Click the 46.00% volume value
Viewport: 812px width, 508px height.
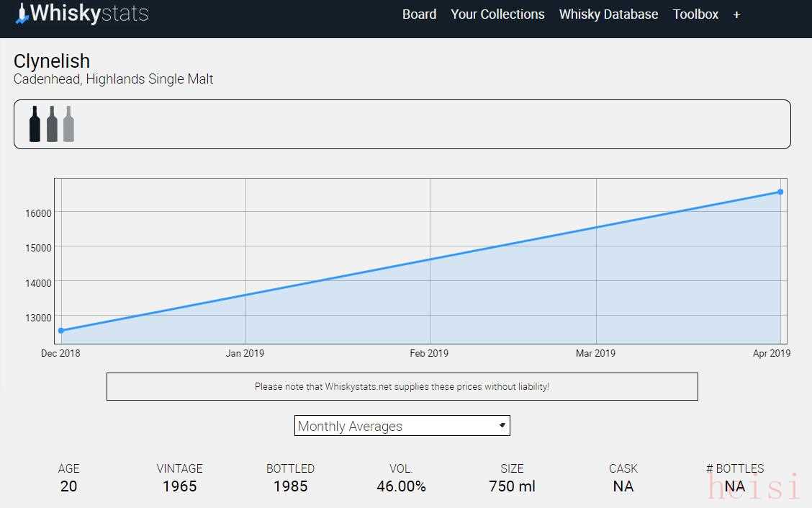click(x=401, y=486)
